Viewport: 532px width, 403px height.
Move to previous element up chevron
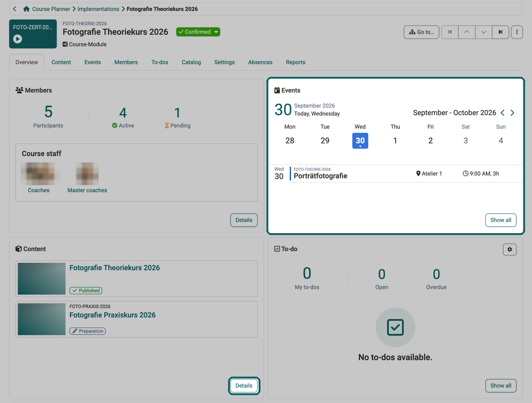tap(467, 32)
